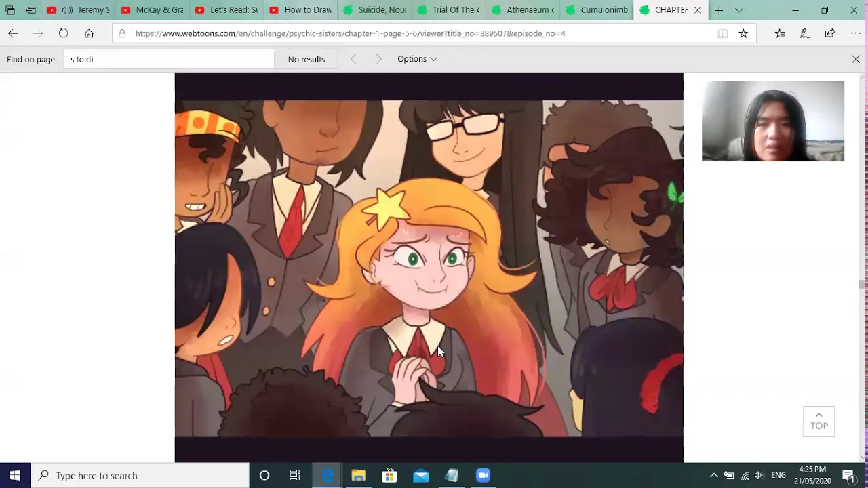Viewport: 868px width, 488px height.
Task: Click the Find on page text field
Action: 170,59
